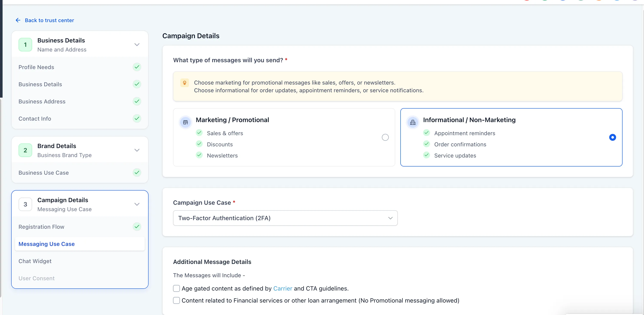Check the Age gated content checkbox
644x315 pixels.
coord(176,288)
